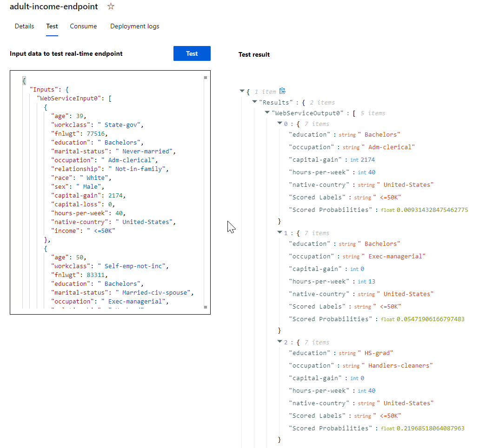Select the age value 39
The image size is (479, 448).
80,116
